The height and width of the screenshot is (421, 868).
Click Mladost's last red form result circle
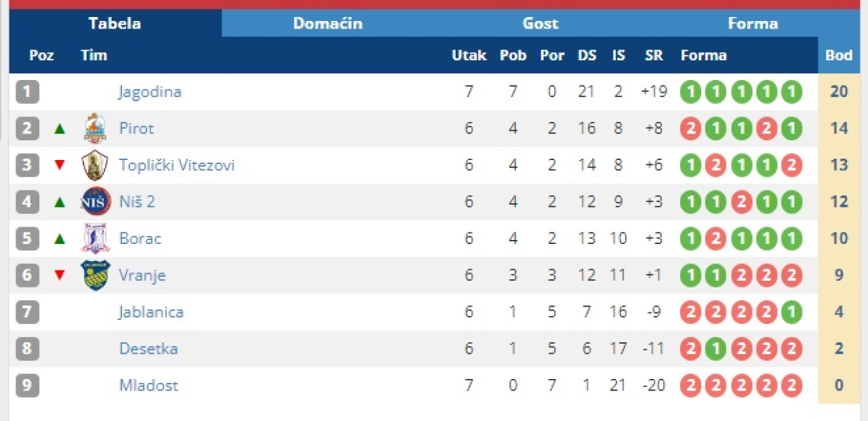(x=791, y=385)
